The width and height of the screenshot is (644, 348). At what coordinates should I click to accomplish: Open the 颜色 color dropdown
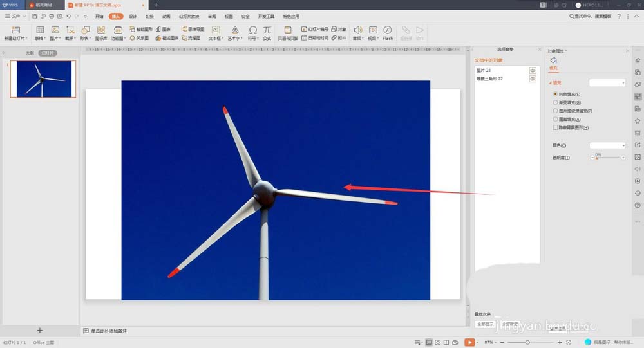(x=607, y=145)
